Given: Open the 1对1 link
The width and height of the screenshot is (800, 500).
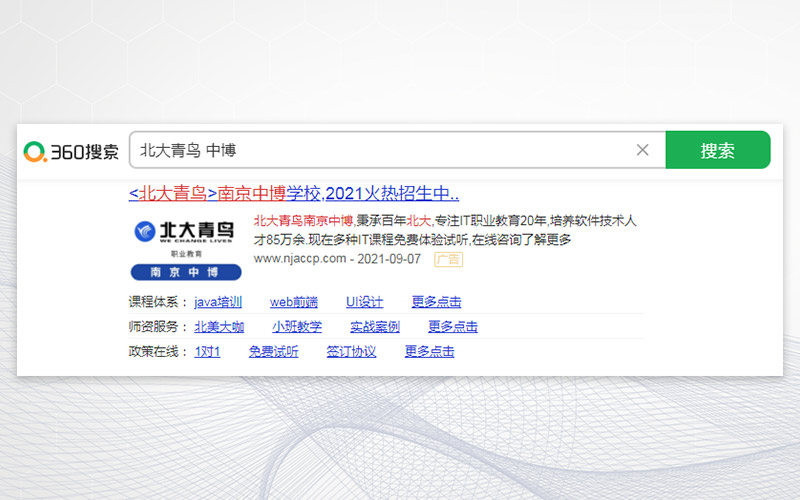Looking at the screenshot, I should click(207, 352).
